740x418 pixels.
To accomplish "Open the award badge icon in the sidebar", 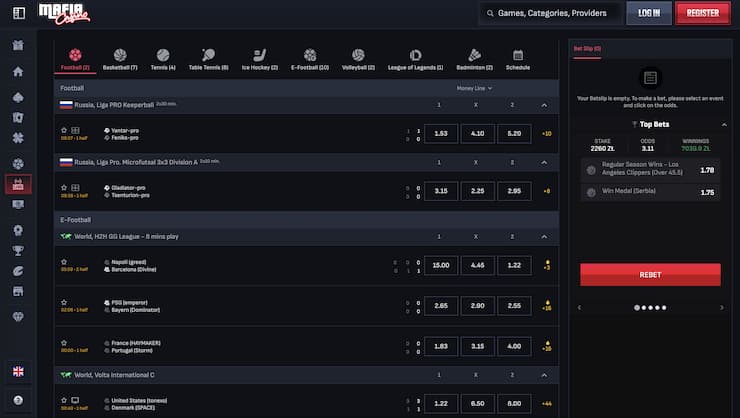I will point(18,230).
